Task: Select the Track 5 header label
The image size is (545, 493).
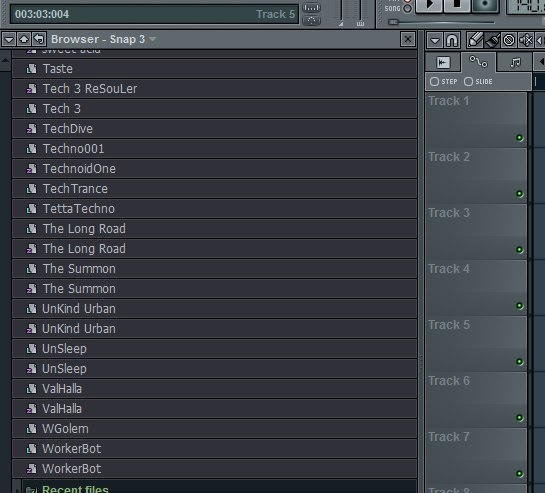Action: pos(449,325)
